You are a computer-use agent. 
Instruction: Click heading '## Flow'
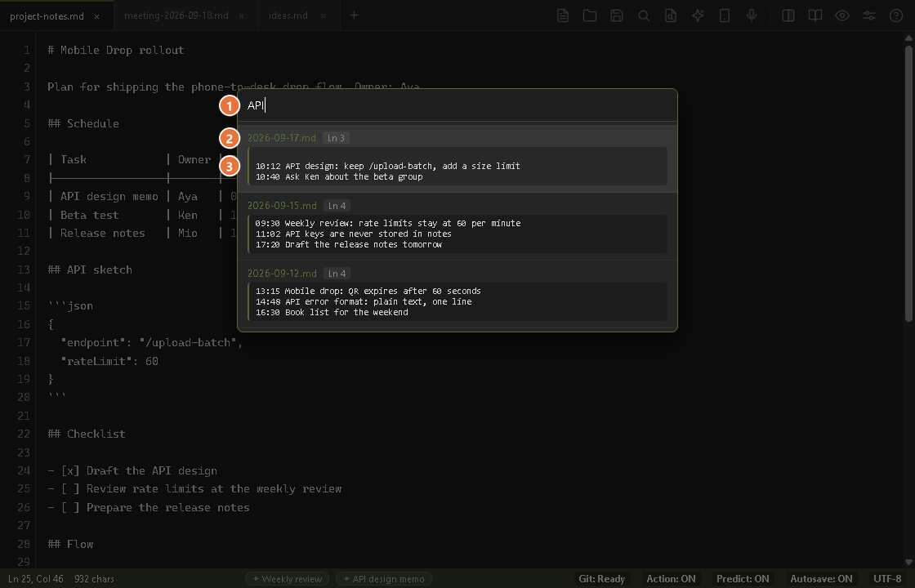coord(70,544)
